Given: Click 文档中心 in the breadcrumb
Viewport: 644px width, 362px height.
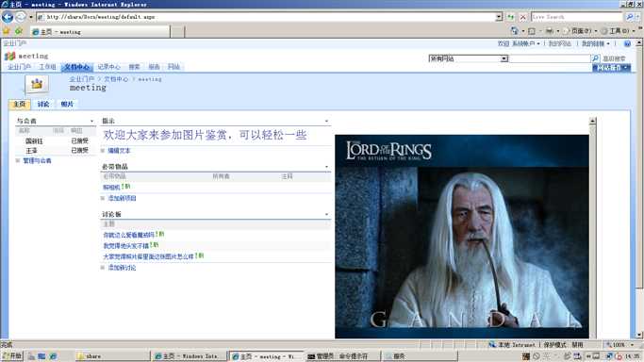Looking at the screenshot, I should click(116, 79).
